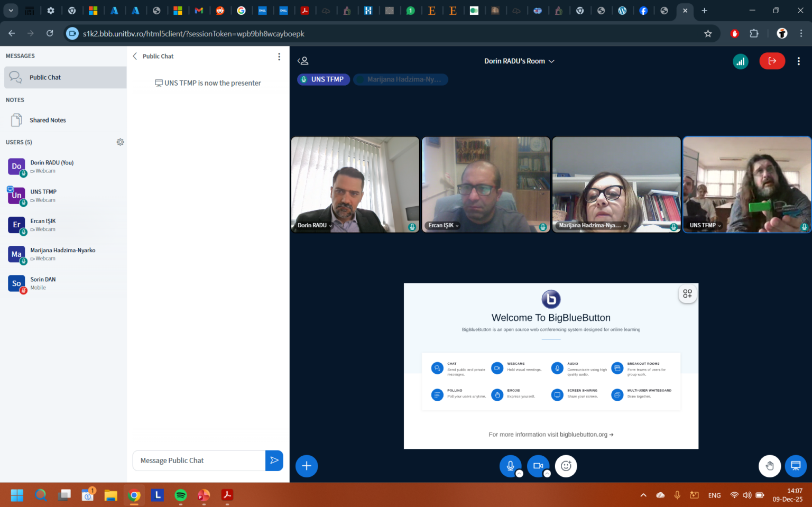The image size is (812, 507).
Task: Follow the bigbluebutton.org link on the slide
Action: tap(586, 435)
